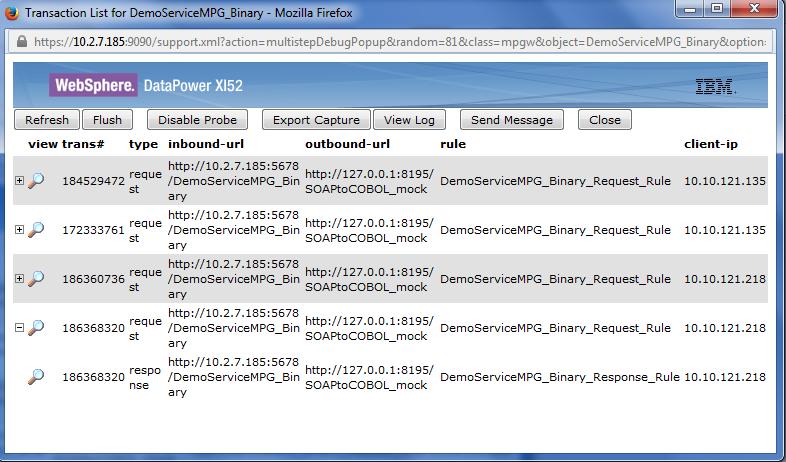
Task: Select client IP in response row
Action: [x=725, y=377]
